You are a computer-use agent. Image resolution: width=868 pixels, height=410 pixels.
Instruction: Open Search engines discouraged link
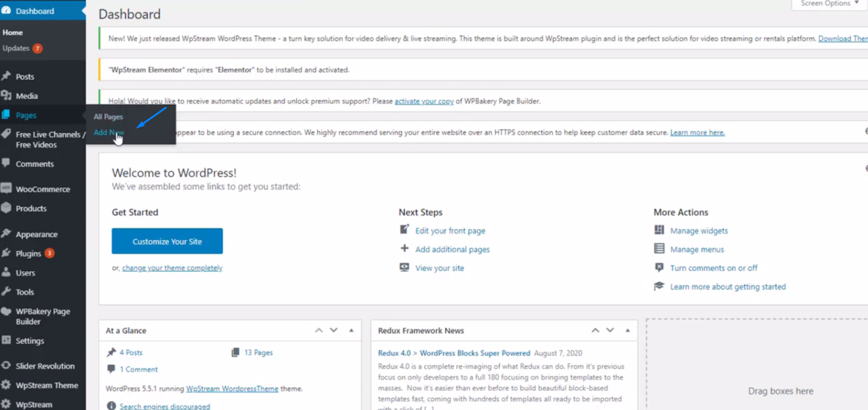165,406
